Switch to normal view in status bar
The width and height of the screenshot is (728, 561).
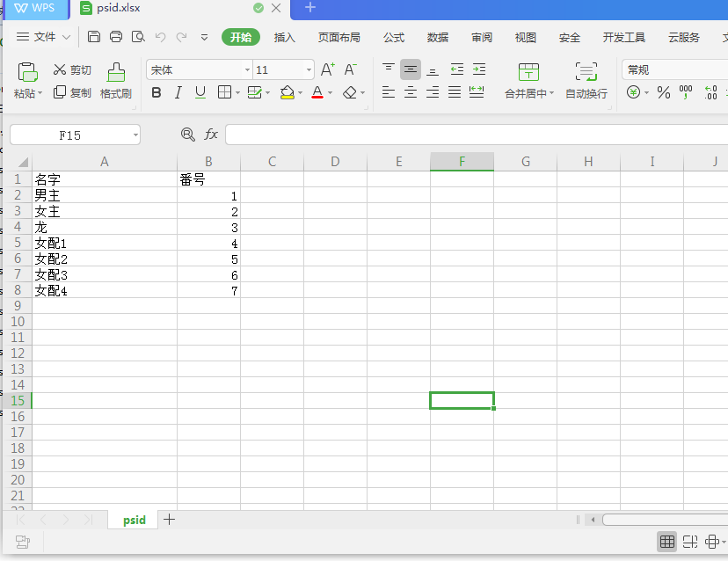(667, 542)
